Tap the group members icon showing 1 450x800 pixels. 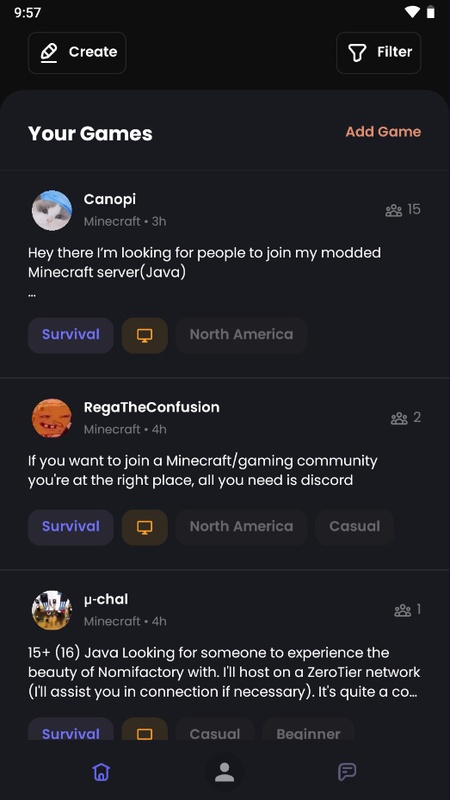point(403,610)
